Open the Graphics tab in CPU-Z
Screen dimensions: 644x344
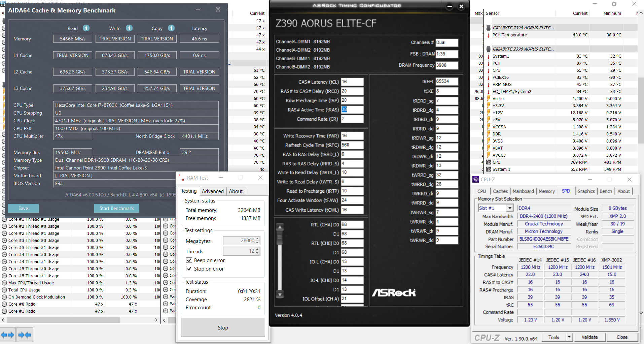[x=586, y=191]
